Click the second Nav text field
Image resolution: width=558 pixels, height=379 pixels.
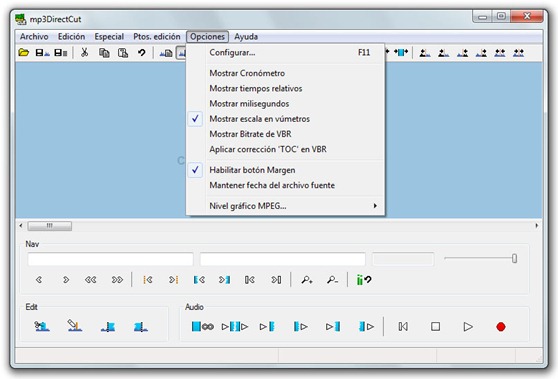[x=283, y=259]
